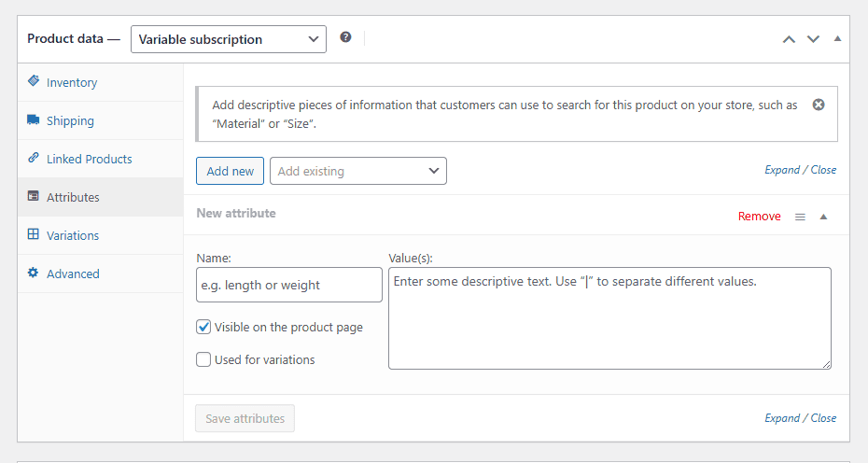Go to the Variations tab

point(100,235)
